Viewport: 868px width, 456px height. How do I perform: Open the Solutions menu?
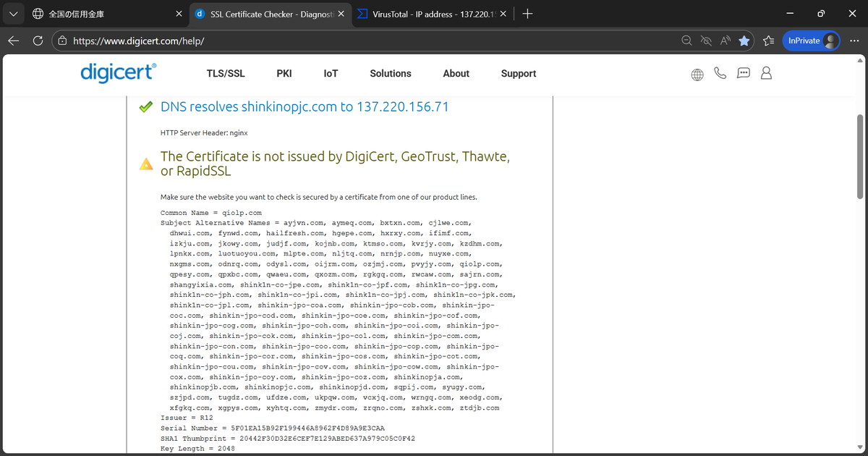point(391,74)
